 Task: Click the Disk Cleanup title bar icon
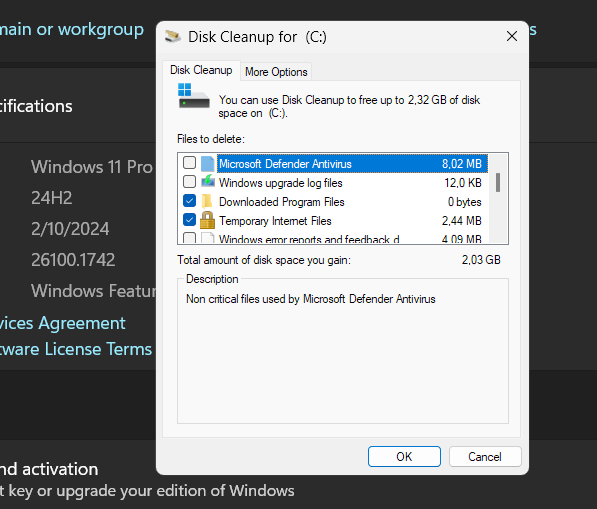[172, 37]
